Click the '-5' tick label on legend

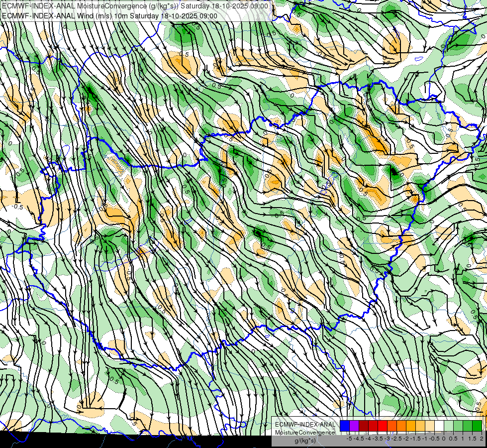point(349,439)
